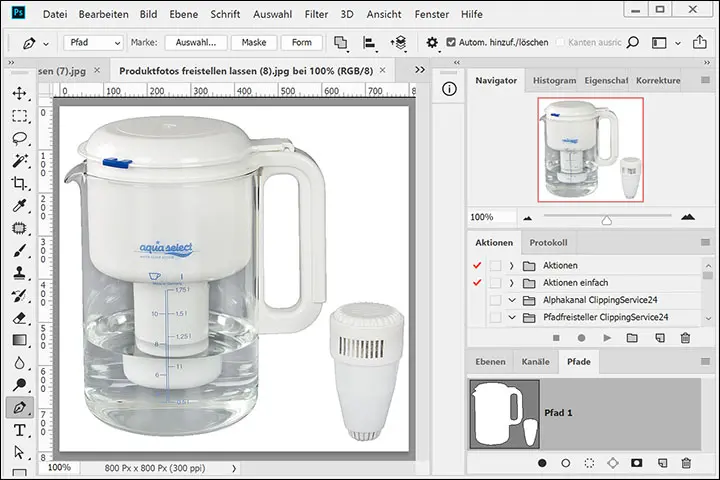
Task: Click the Navigator zoom slider
Action: point(606,219)
